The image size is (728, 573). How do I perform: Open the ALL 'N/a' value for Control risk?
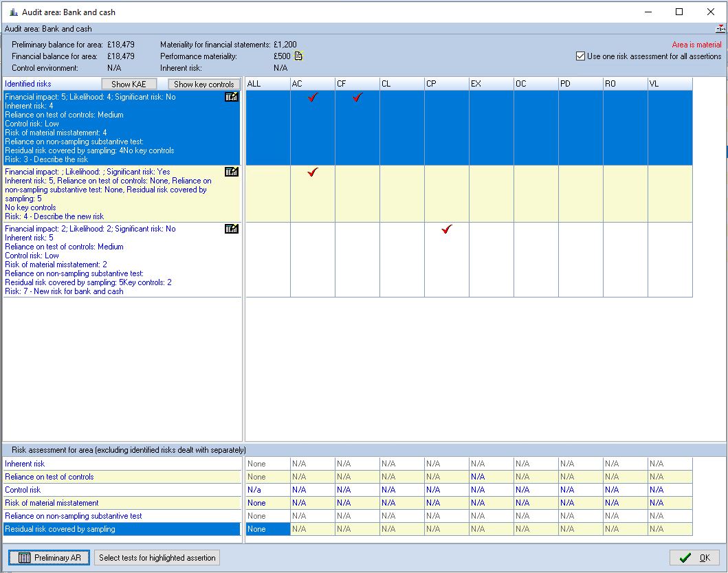(x=268, y=489)
